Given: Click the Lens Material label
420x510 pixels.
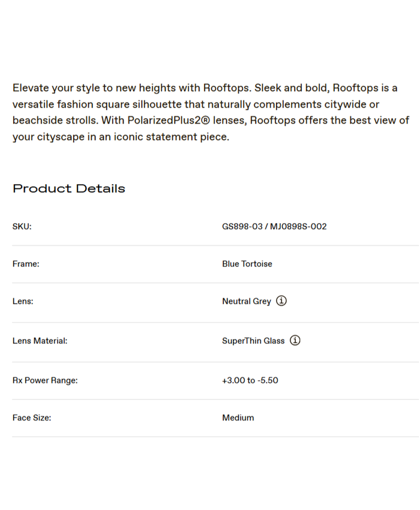Looking at the screenshot, I should pos(40,341).
